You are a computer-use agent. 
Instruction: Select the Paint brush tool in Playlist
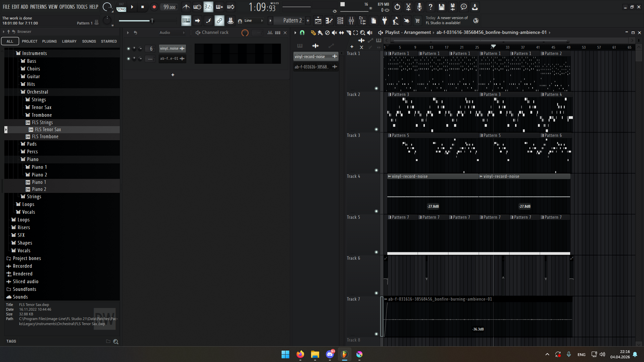pyautogui.click(x=320, y=33)
